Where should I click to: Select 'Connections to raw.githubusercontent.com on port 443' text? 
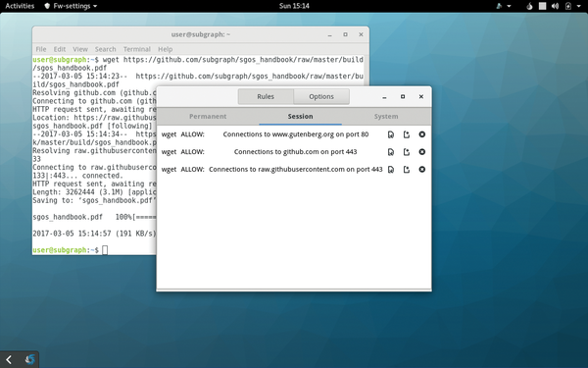(x=296, y=170)
